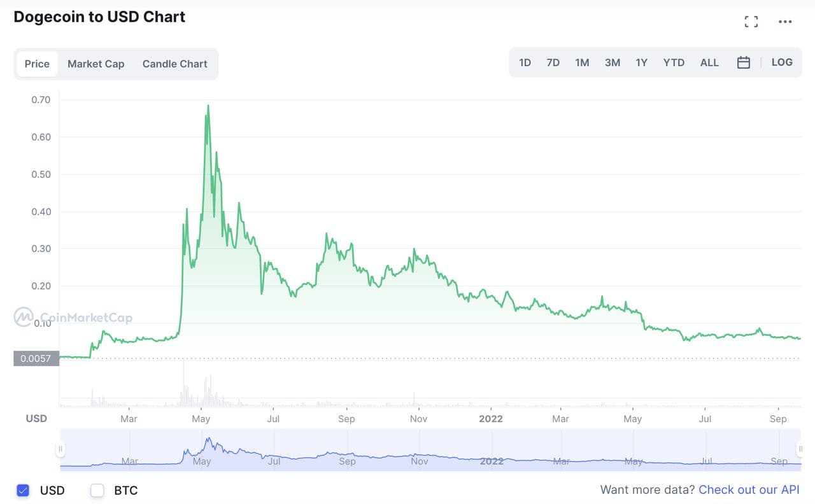Select the 1M time range
815x504 pixels.
point(582,62)
